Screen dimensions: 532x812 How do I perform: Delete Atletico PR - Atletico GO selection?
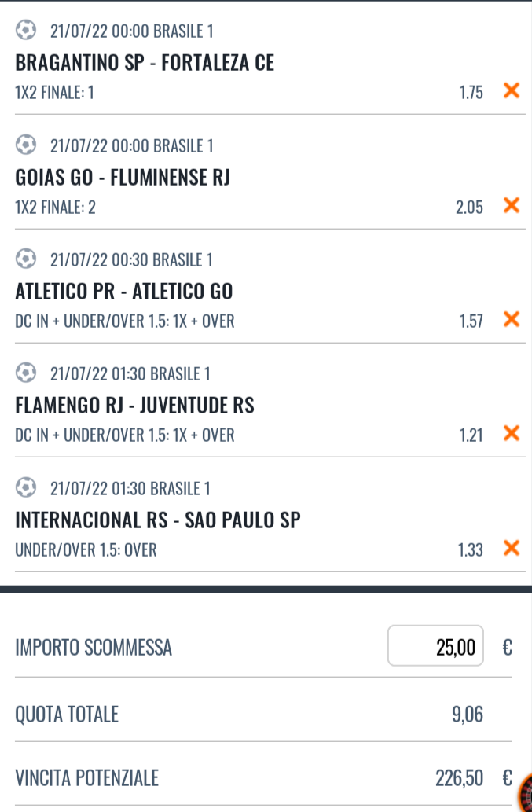(x=512, y=319)
